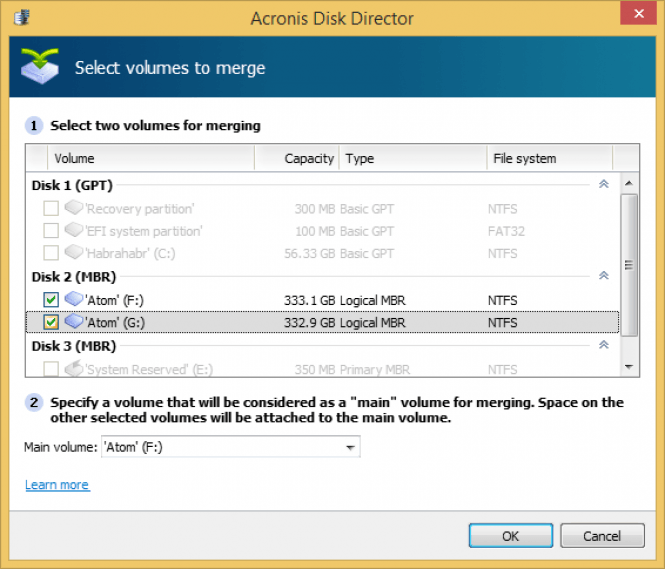Click the 'Atom' (F:) volume name
This screenshot has width=665, height=569.
(115, 300)
